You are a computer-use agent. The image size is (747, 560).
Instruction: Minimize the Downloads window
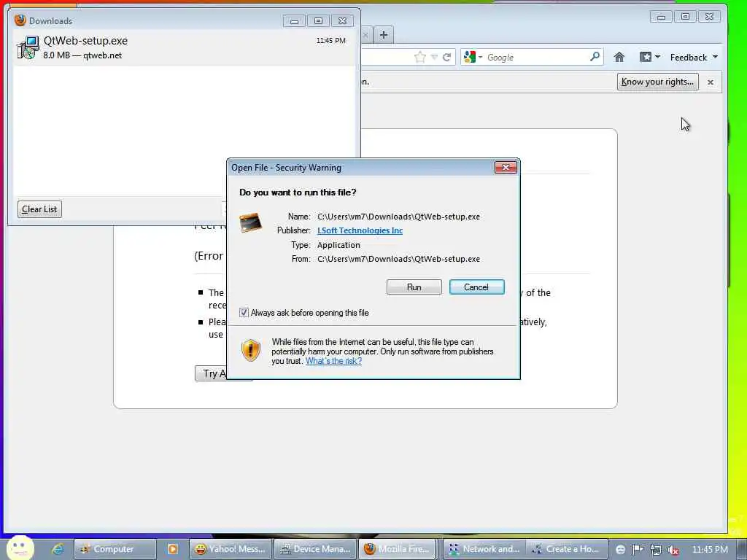[x=294, y=21]
